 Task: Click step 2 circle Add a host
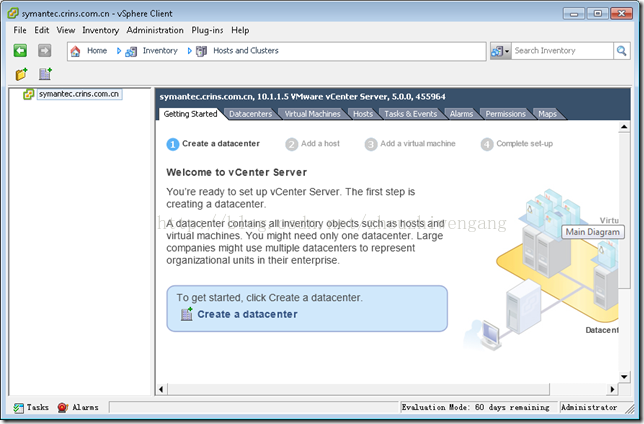coord(292,144)
